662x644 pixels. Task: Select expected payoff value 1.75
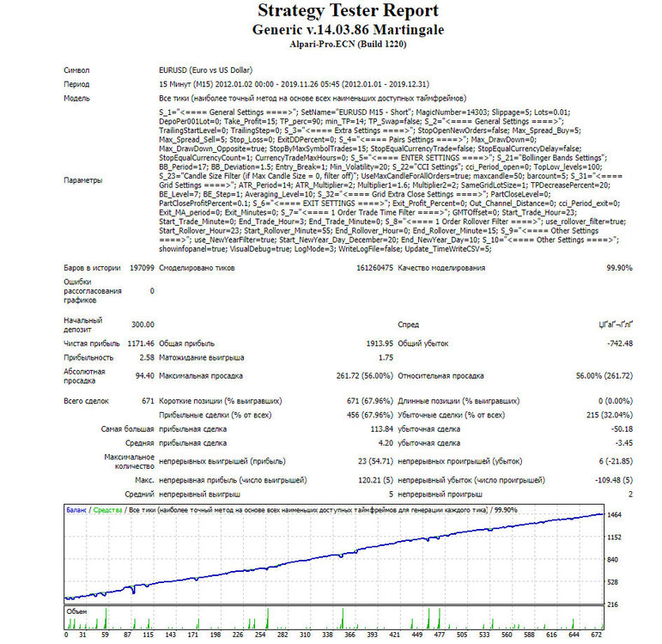(386, 357)
